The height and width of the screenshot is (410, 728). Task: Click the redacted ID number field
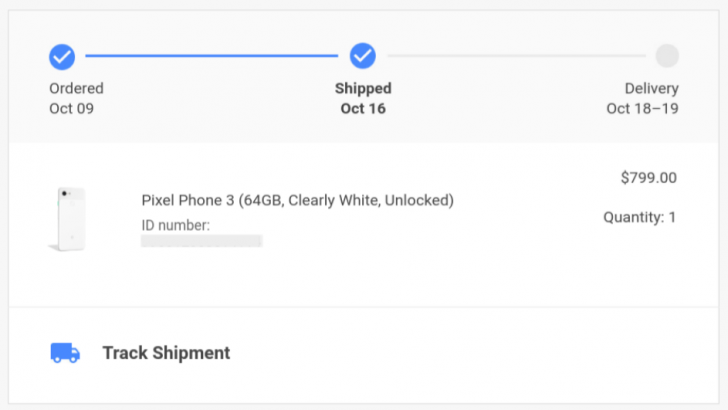(201, 241)
